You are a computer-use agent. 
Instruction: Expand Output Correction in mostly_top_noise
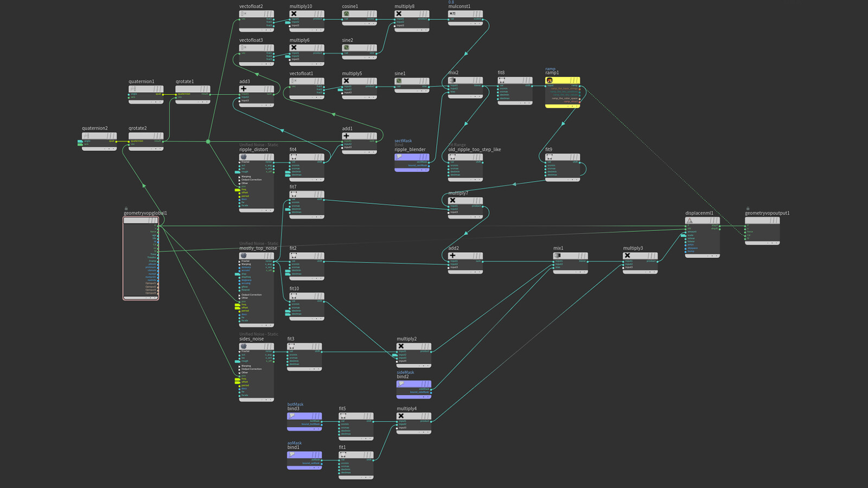point(239,294)
